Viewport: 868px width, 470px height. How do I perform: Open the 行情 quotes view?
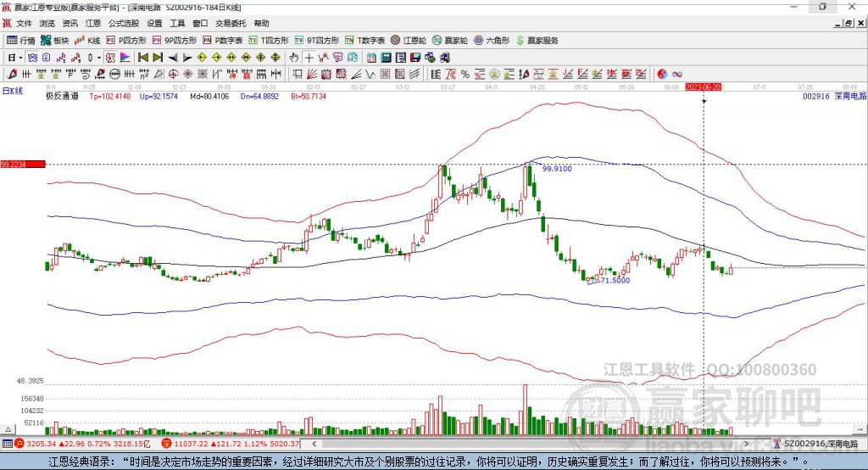click(20, 41)
